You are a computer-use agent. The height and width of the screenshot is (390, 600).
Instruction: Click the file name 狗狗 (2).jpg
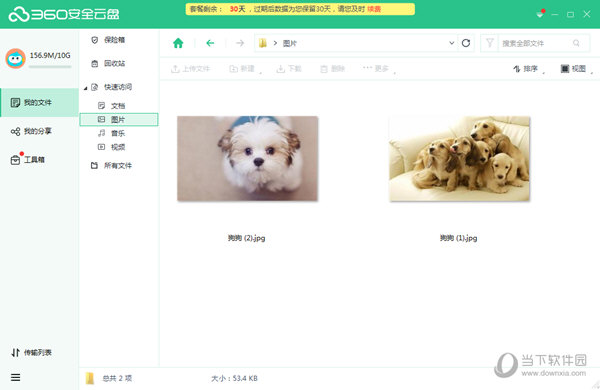pyautogui.click(x=246, y=238)
